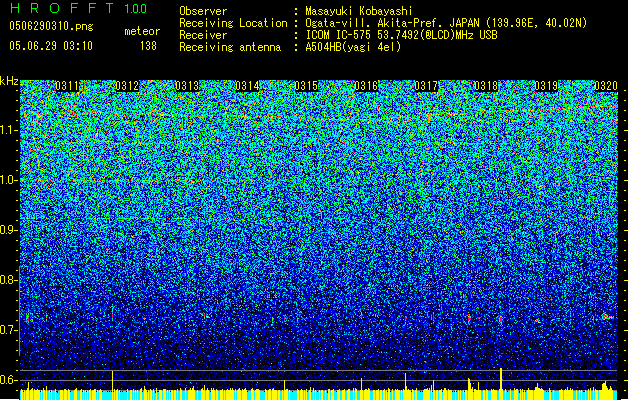
Task: Click the 0314 time marker
Action: click(247, 86)
